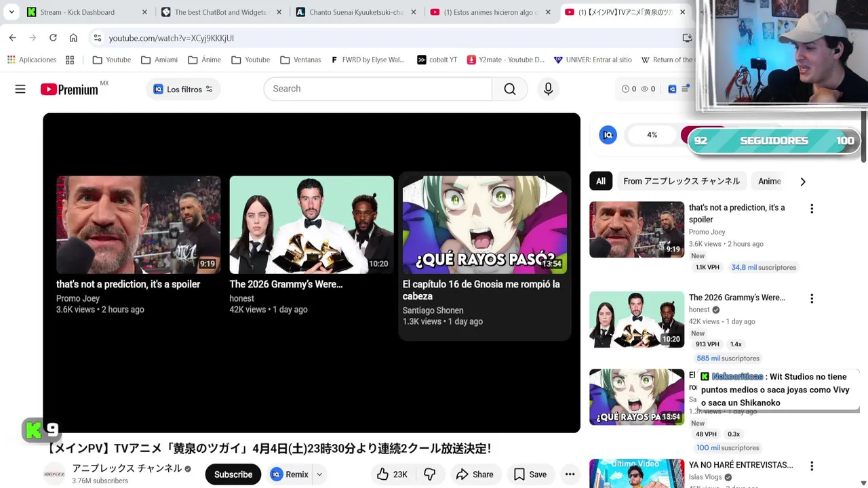The height and width of the screenshot is (488, 868).
Task: Open the tab search chevron at top left
Action: click(x=12, y=12)
